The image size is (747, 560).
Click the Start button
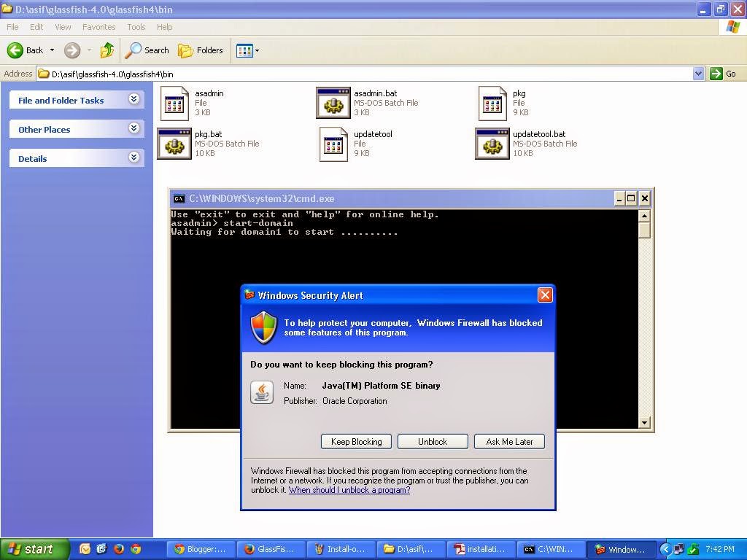click(34, 549)
